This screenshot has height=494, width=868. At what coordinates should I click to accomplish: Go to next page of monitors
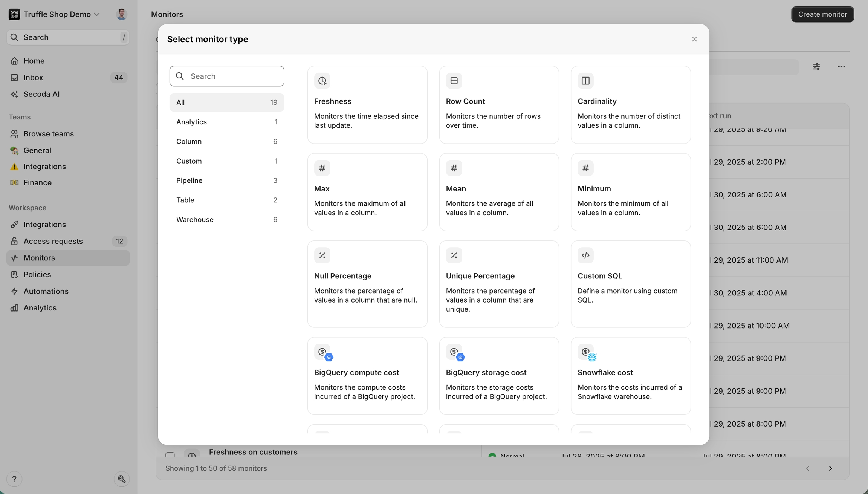(830, 468)
